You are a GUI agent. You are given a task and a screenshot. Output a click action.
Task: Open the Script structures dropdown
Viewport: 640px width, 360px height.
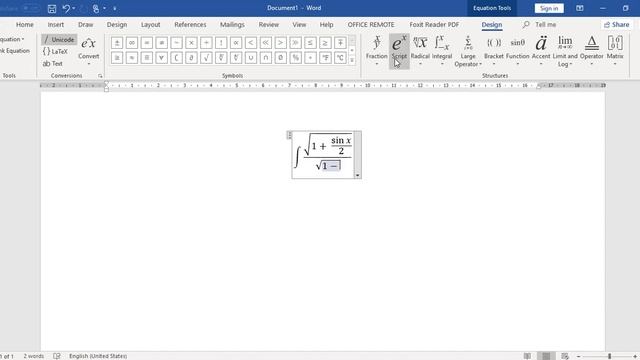coord(399,51)
